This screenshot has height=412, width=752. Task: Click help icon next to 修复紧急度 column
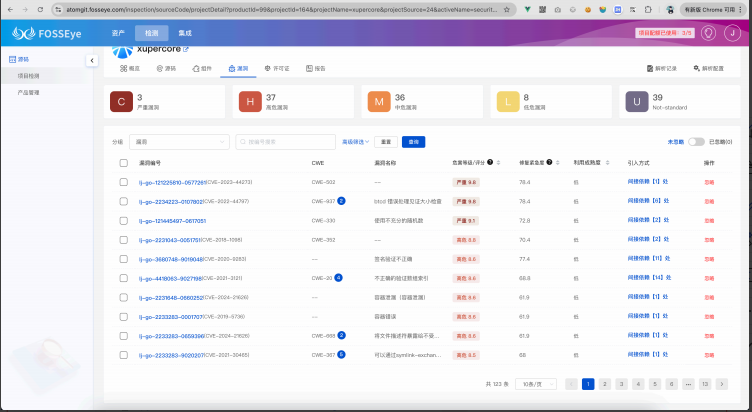pos(549,162)
